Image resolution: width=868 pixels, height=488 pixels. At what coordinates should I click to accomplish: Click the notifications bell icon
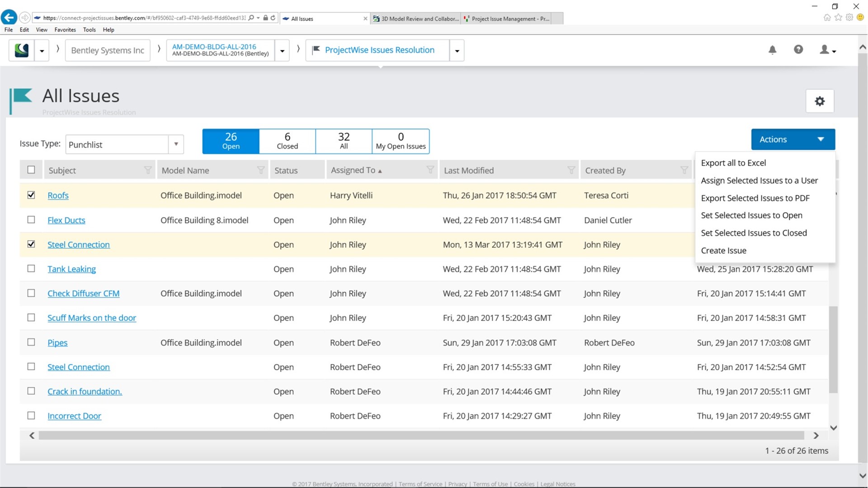pos(772,50)
